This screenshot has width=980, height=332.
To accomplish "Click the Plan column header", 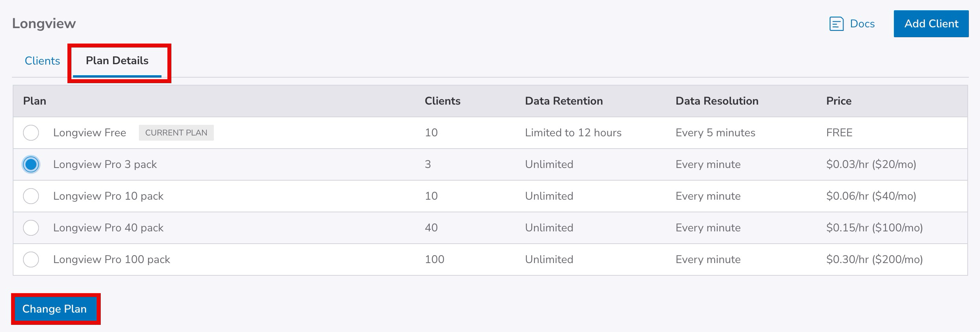I will (35, 101).
